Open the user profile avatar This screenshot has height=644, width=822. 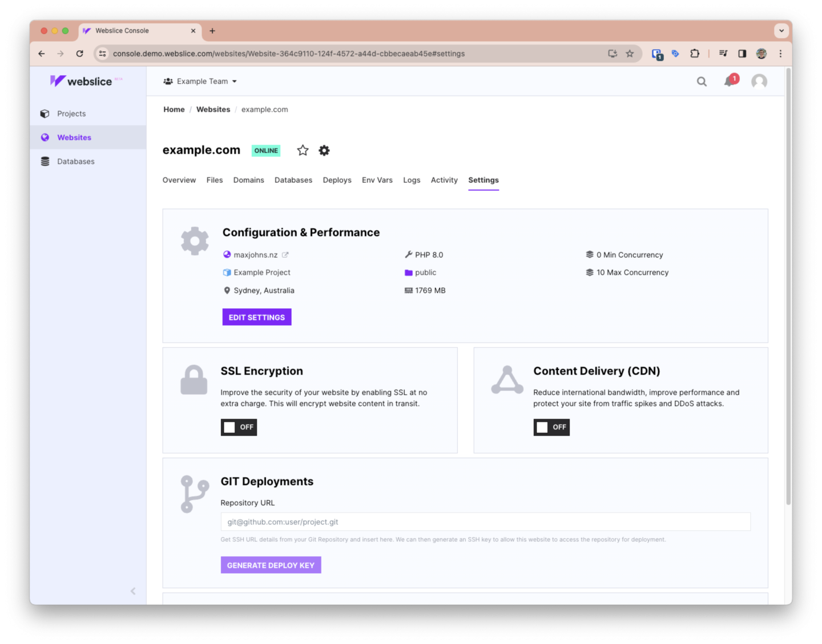pyautogui.click(x=759, y=82)
